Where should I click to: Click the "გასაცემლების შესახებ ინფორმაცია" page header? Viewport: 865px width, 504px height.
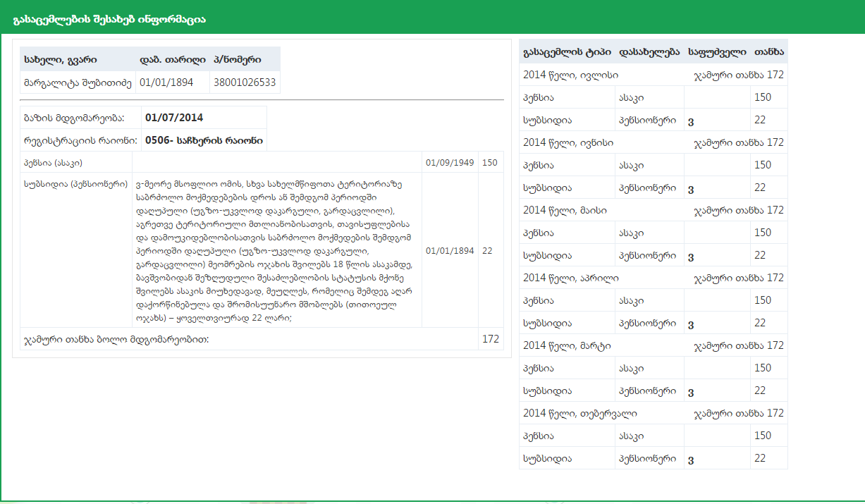[x=109, y=20]
